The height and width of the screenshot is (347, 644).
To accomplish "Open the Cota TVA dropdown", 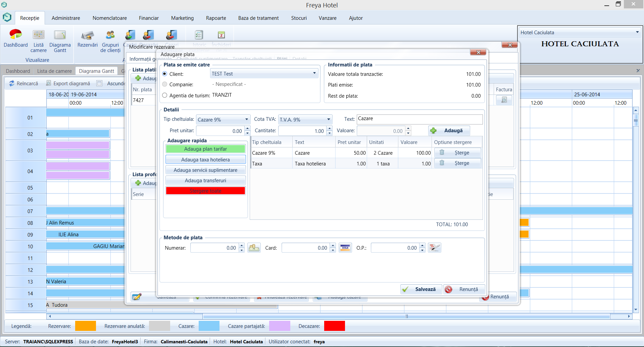I will click(x=329, y=120).
